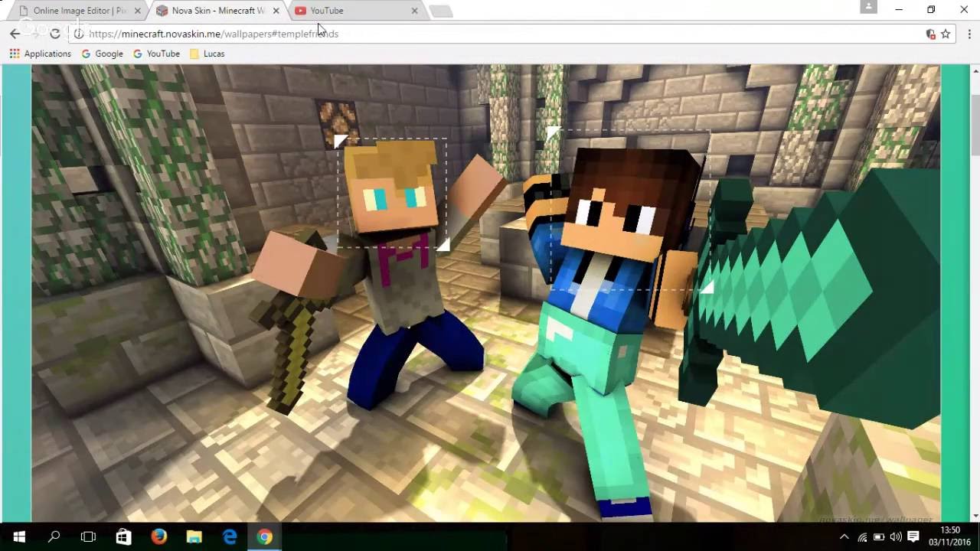980x551 pixels.
Task: Close the Online Image Editor tab
Action: [x=138, y=11]
